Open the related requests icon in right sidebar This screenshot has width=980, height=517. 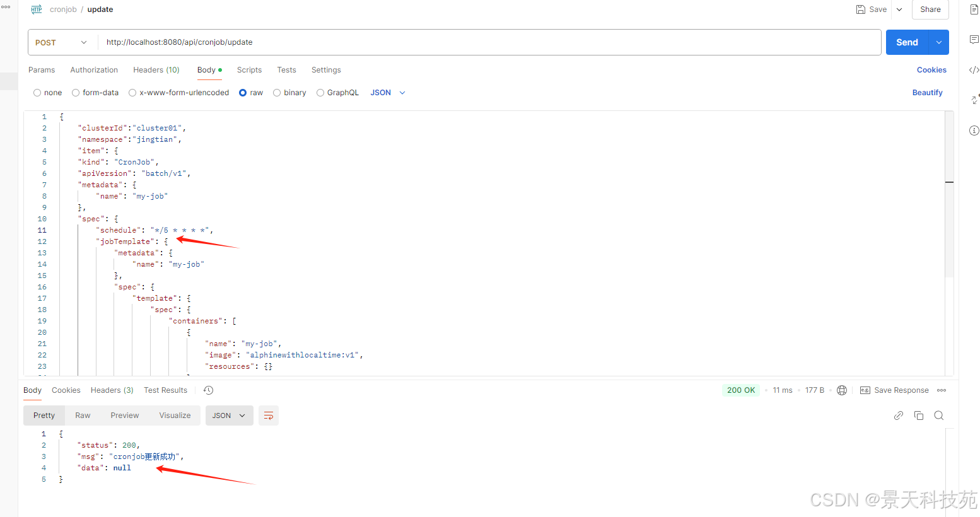click(x=975, y=100)
